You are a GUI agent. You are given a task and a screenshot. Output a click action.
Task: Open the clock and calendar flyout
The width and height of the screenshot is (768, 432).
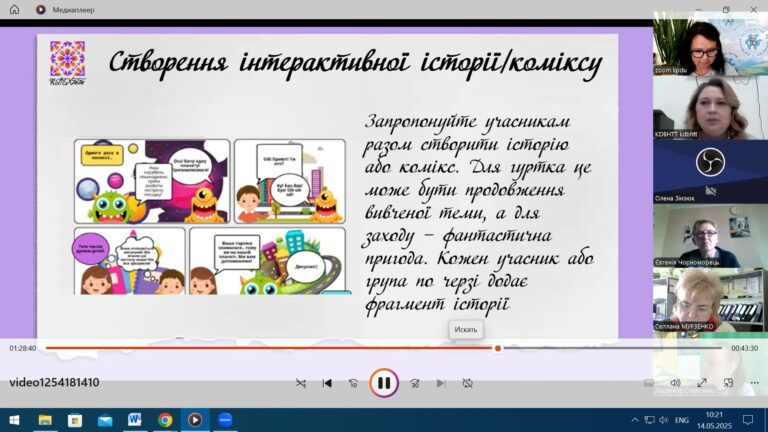coord(714,420)
